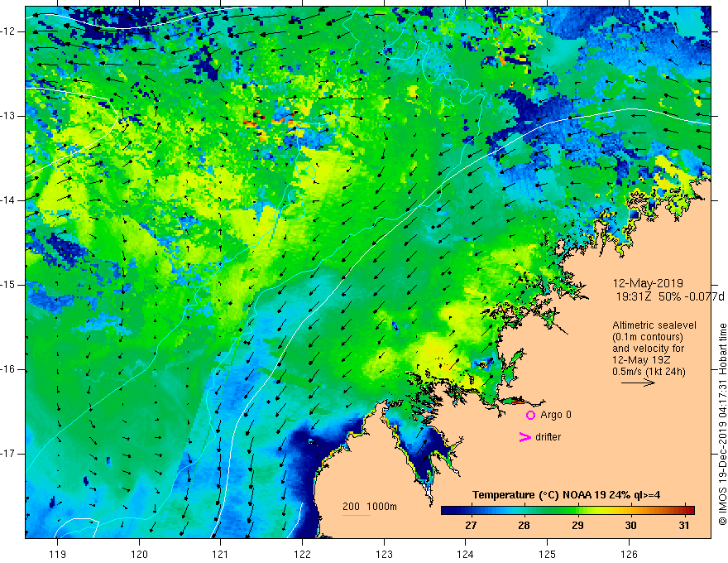The width and height of the screenshot is (728, 563).
Task: Click the '19:31Z 50% -0.077d' text
Action: [670, 296]
